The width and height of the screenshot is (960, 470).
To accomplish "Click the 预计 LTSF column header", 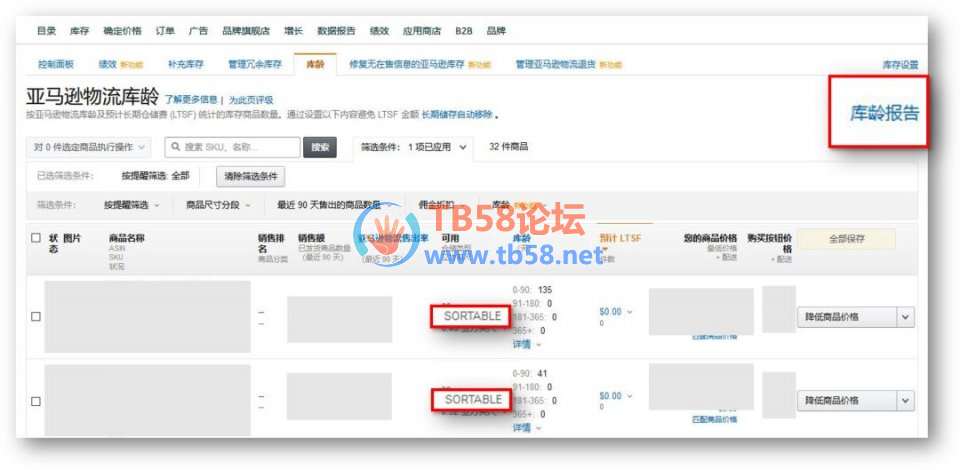I will click(620, 238).
